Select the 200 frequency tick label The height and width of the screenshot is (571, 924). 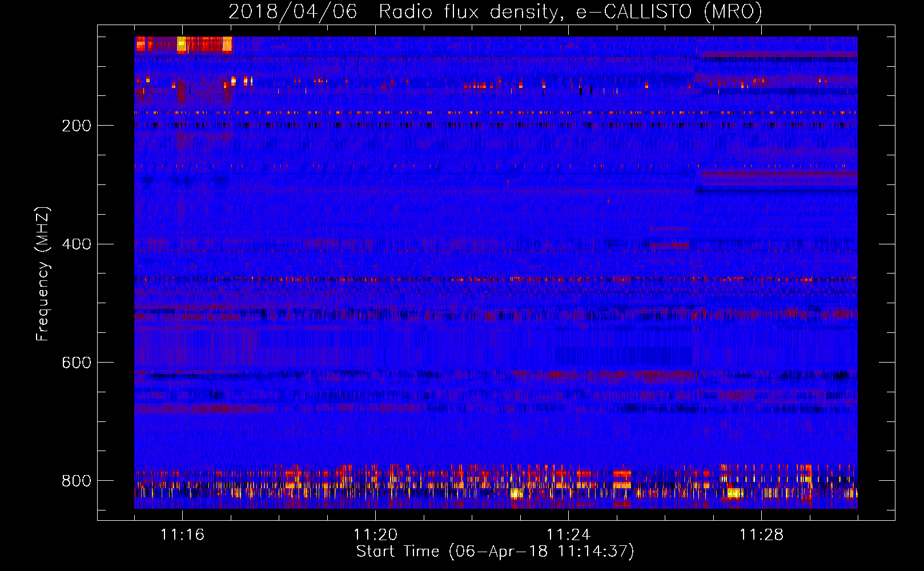coord(76,126)
